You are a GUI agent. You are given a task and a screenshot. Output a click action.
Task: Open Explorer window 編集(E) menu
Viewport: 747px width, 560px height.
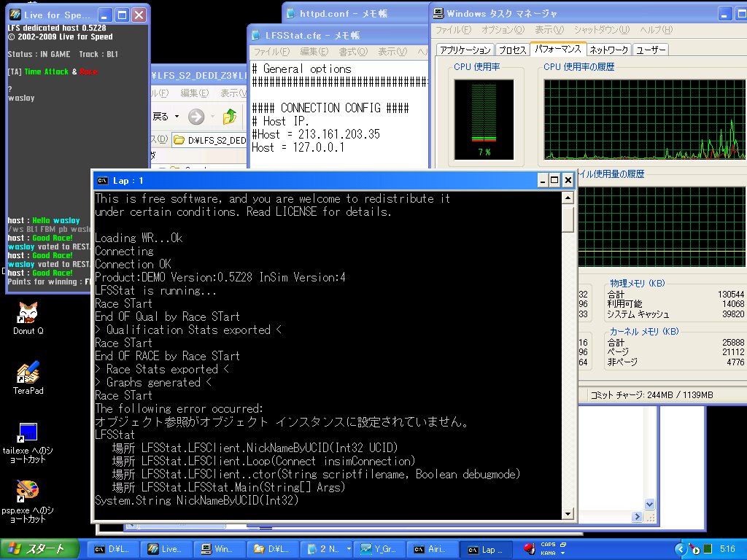(194, 93)
